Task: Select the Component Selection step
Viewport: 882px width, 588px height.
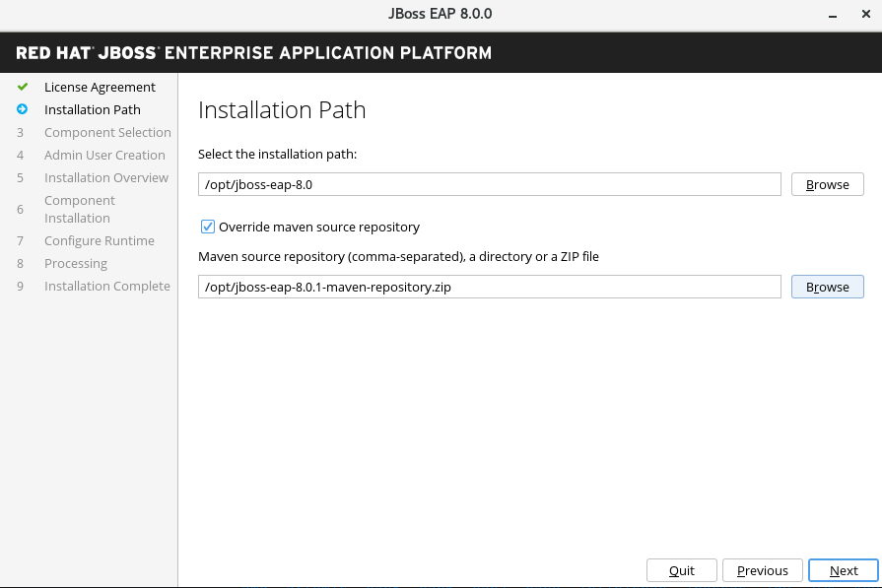Action: [107, 132]
